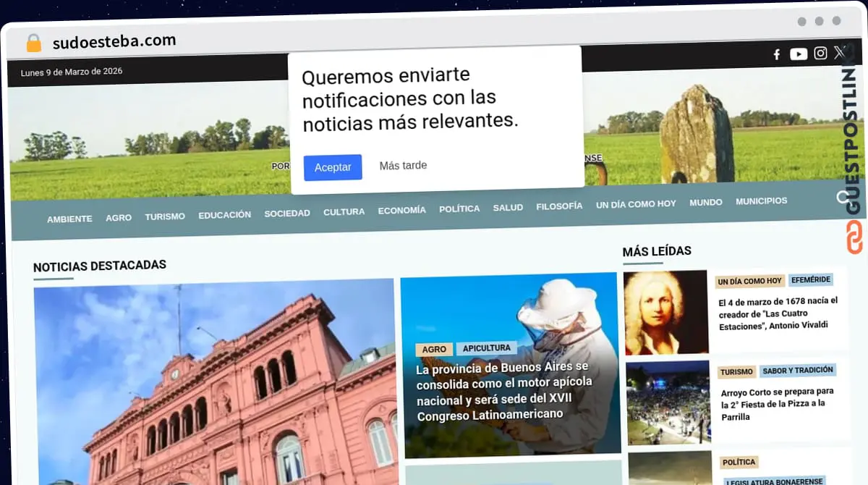Screen dimensions: 868x485
Task: Accept notifications with the Aceptar button
Action: click(333, 166)
